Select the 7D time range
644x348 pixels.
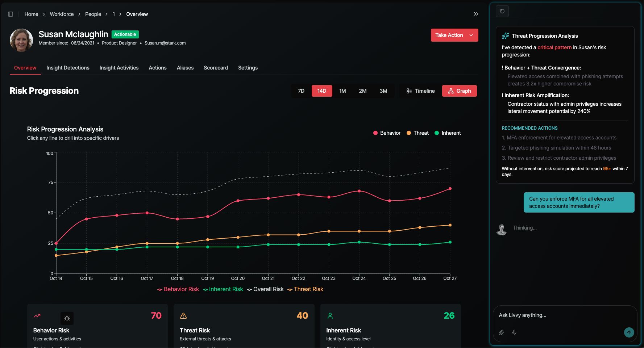point(301,91)
